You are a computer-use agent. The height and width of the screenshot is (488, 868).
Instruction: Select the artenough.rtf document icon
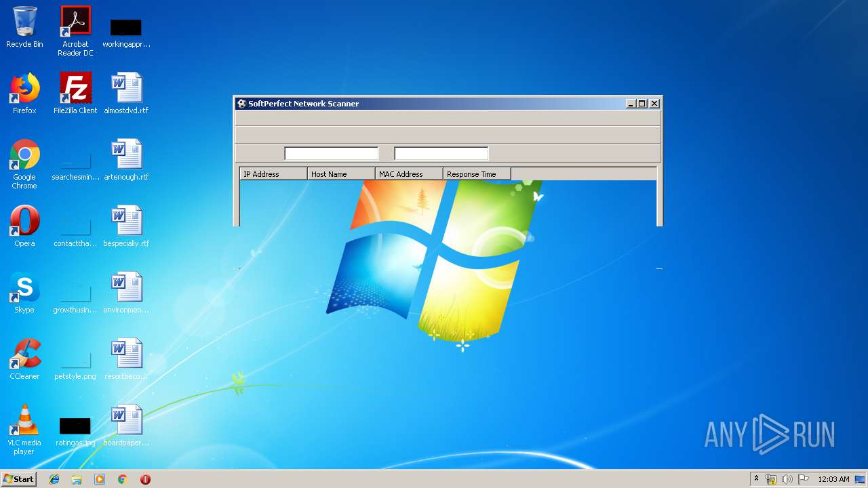pos(126,160)
